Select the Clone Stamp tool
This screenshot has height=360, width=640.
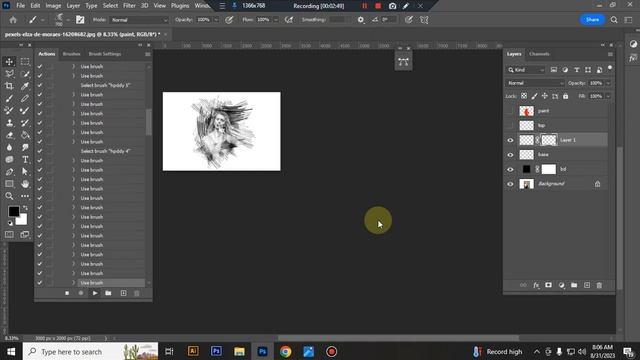[9, 123]
